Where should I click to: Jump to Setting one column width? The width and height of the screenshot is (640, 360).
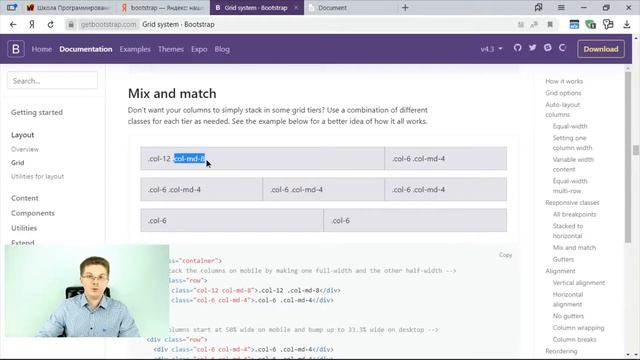572,143
